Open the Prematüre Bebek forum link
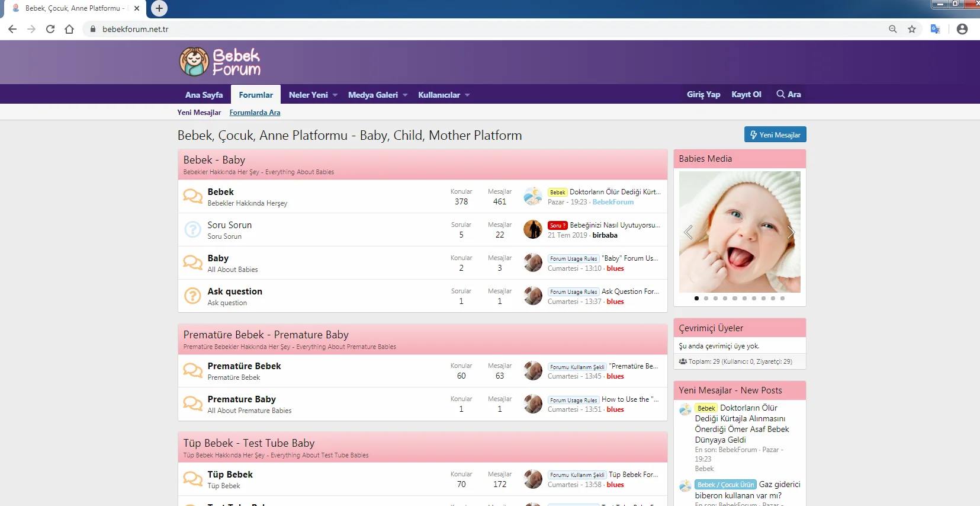Image resolution: width=980 pixels, height=506 pixels. [244, 366]
